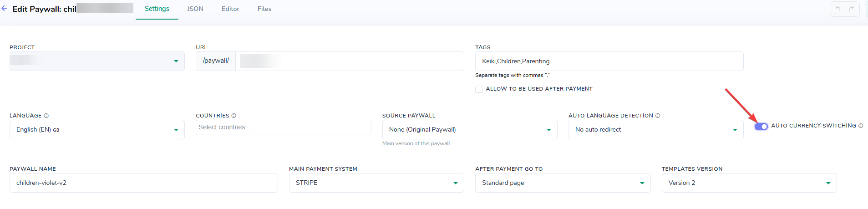868x209 pixels.
Task: Check Allow To Be Used After Payment
Action: coord(479,89)
